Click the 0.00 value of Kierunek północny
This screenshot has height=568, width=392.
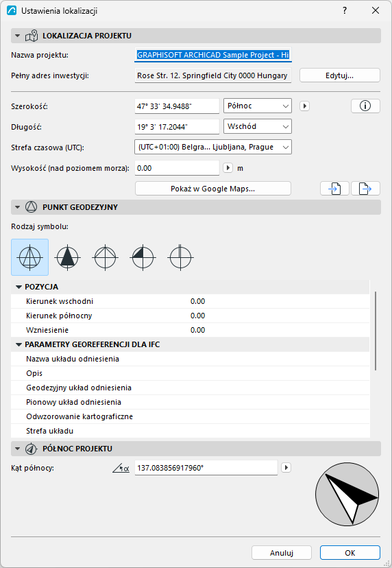pyautogui.click(x=197, y=316)
